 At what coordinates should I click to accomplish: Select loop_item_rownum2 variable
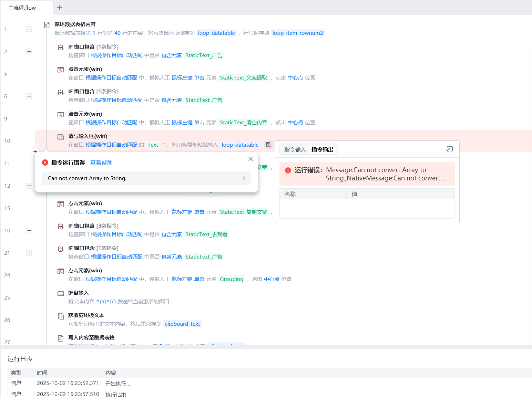pos(298,33)
